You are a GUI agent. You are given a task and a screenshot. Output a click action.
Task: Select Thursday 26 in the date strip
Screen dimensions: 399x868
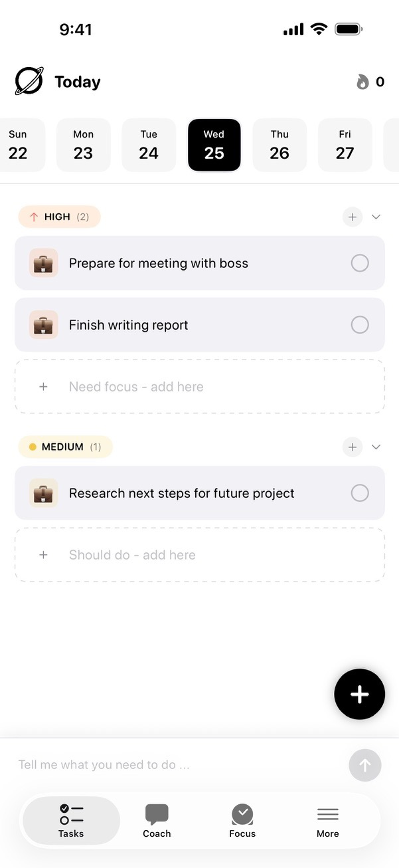(279, 144)
